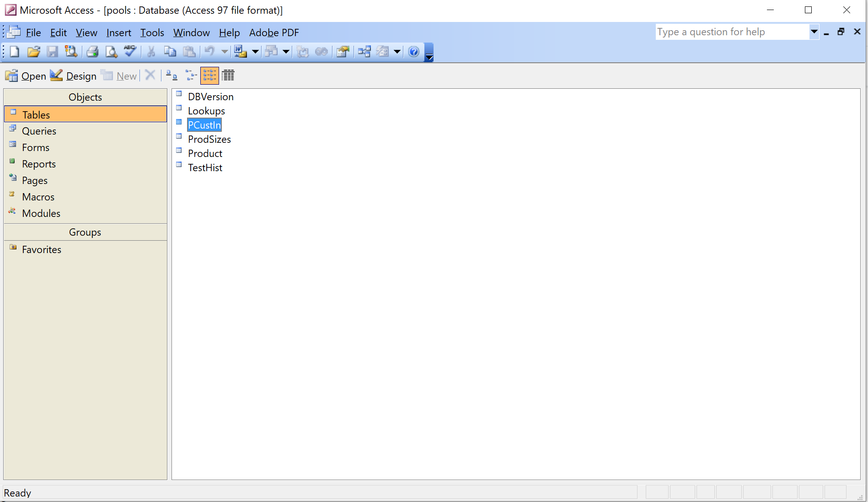Click the Design button

(73, 76)
